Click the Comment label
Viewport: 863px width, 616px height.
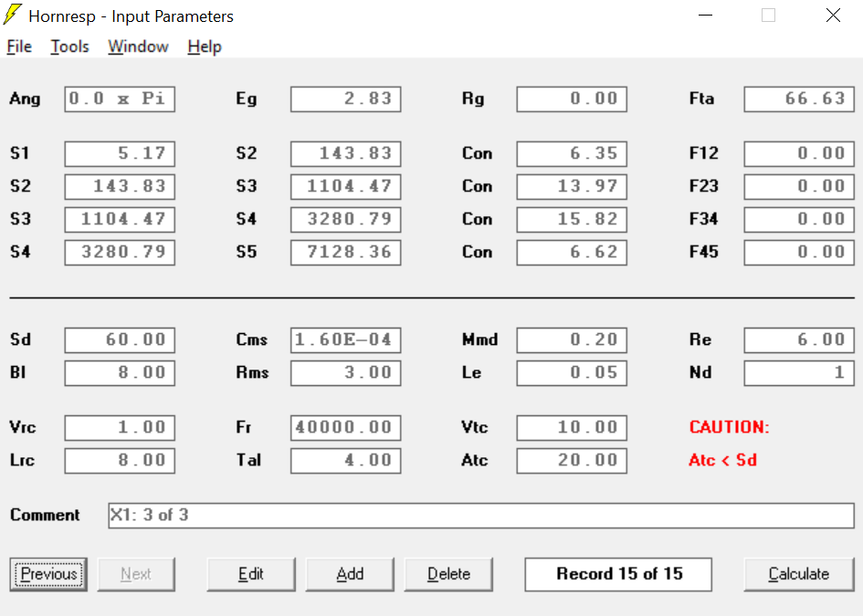45,516
